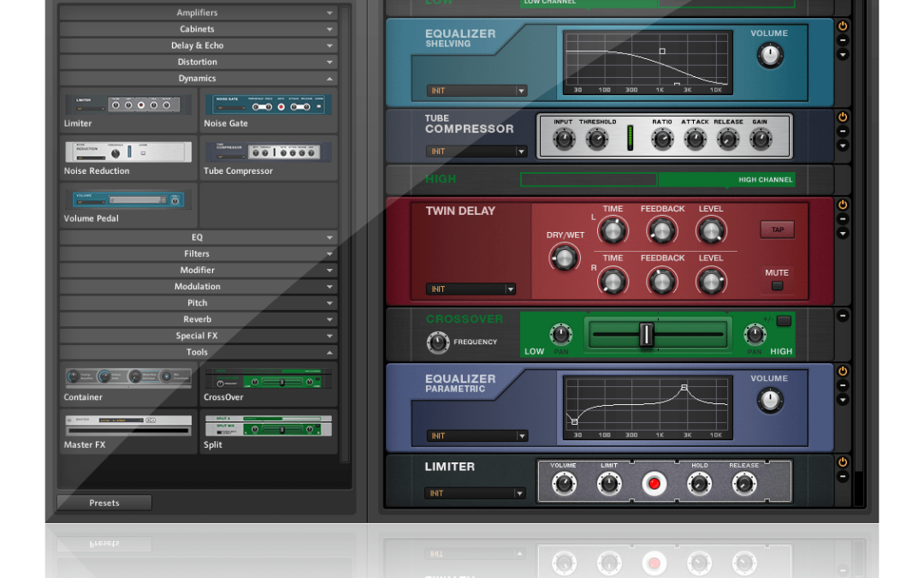
Task: Select the Master FX tool component
Action: pyautogui.click(x=127, y=426)
